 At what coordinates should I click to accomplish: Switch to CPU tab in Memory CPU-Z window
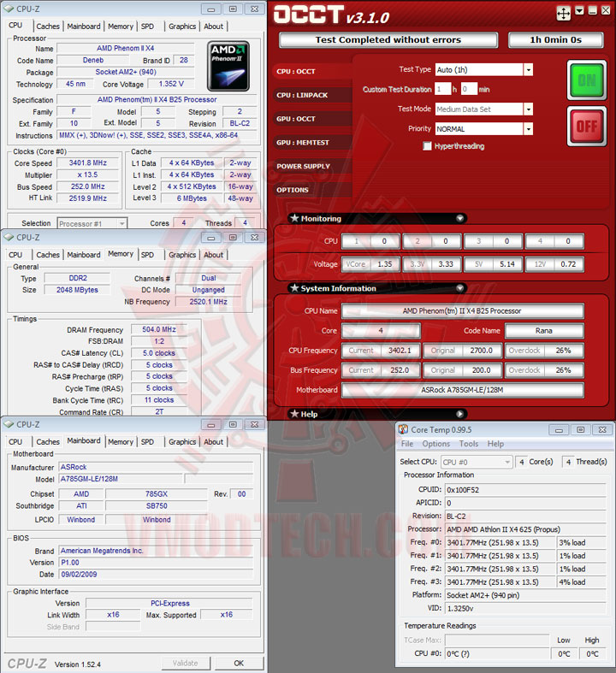tap(15, 255)
